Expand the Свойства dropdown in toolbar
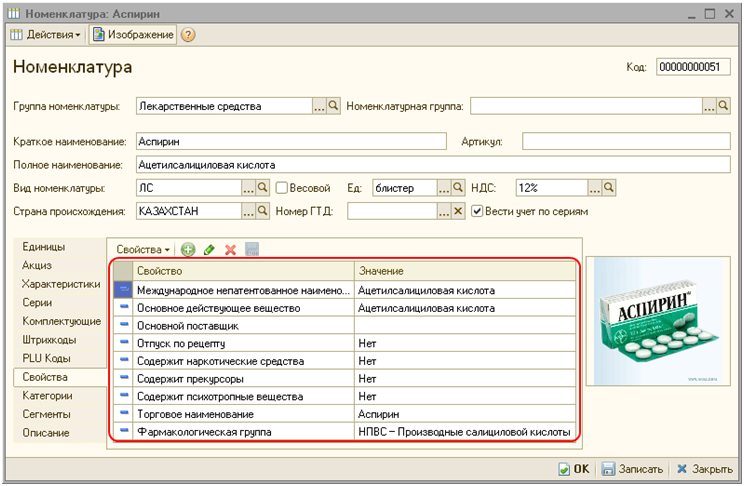 (x=143, y=249)
